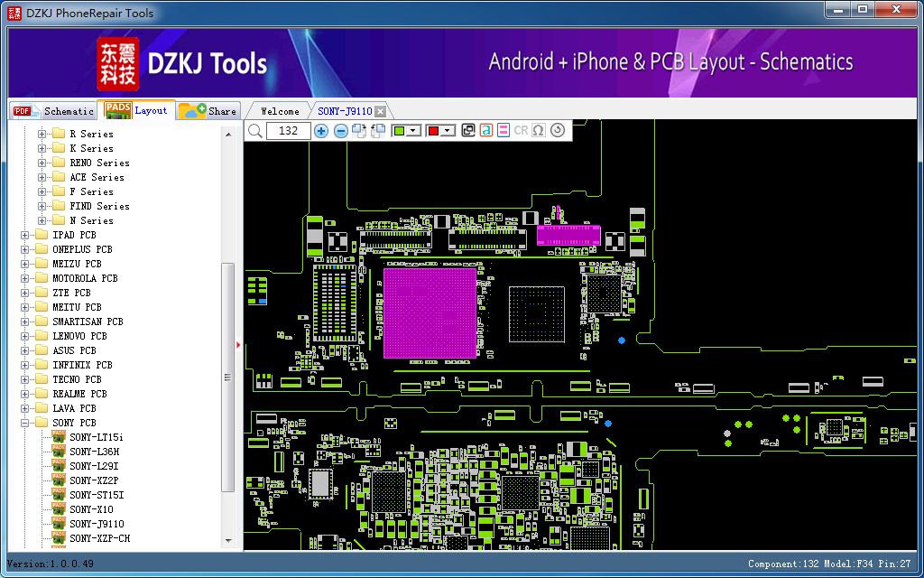Click the circular reset rotation icon

coord(558,130)
